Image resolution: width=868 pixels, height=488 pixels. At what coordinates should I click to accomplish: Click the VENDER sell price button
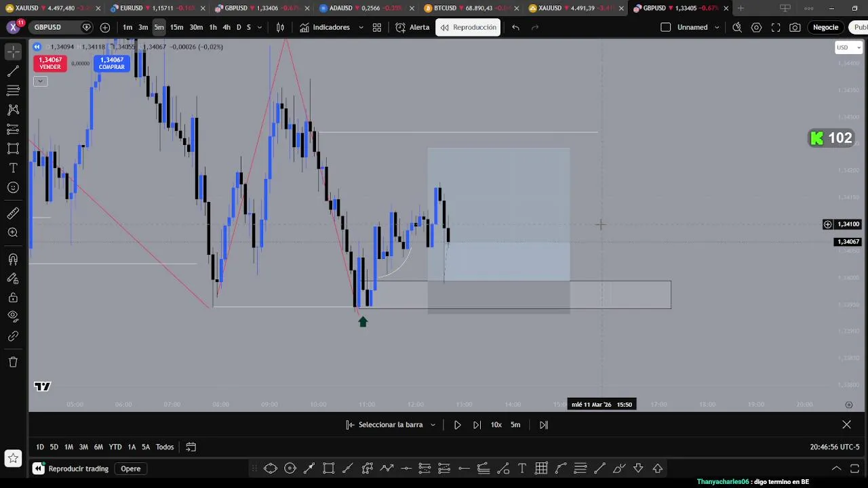click(x=50, y=63)
